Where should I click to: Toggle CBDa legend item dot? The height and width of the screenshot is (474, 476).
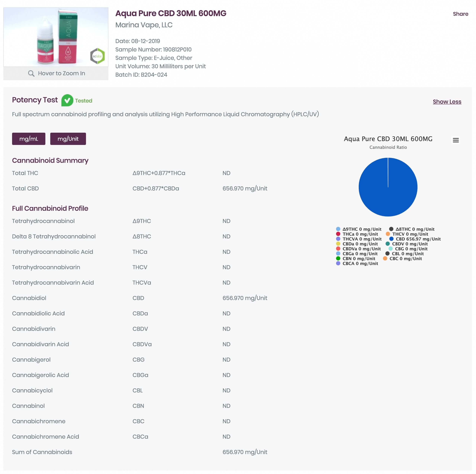[338, 244]
